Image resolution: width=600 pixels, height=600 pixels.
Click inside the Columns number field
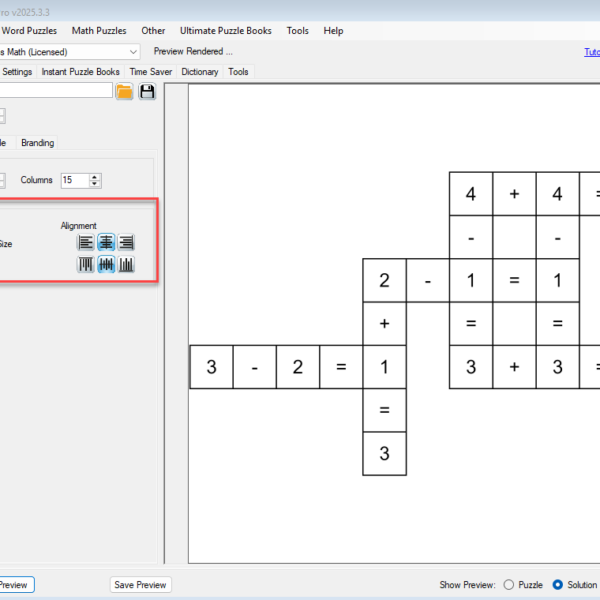click(74, 181)
